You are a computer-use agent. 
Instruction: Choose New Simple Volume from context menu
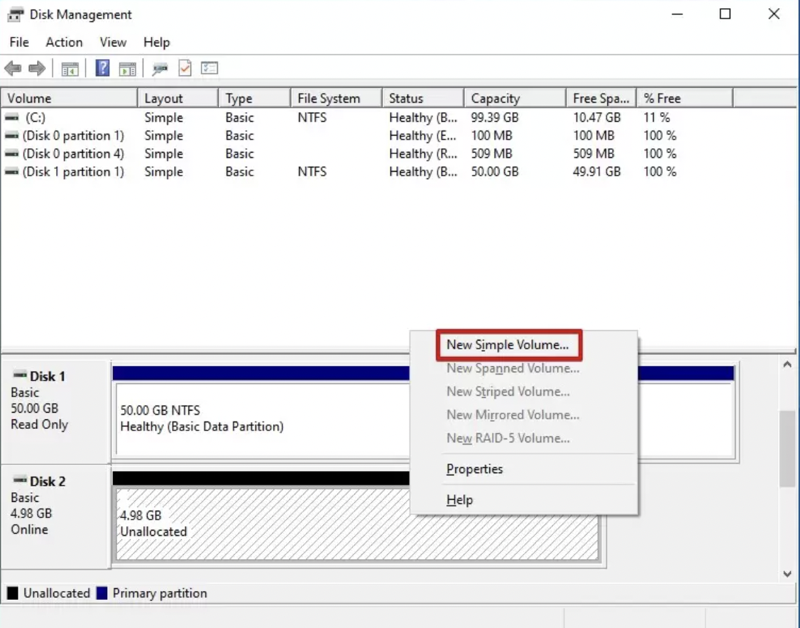pos(508,345)
